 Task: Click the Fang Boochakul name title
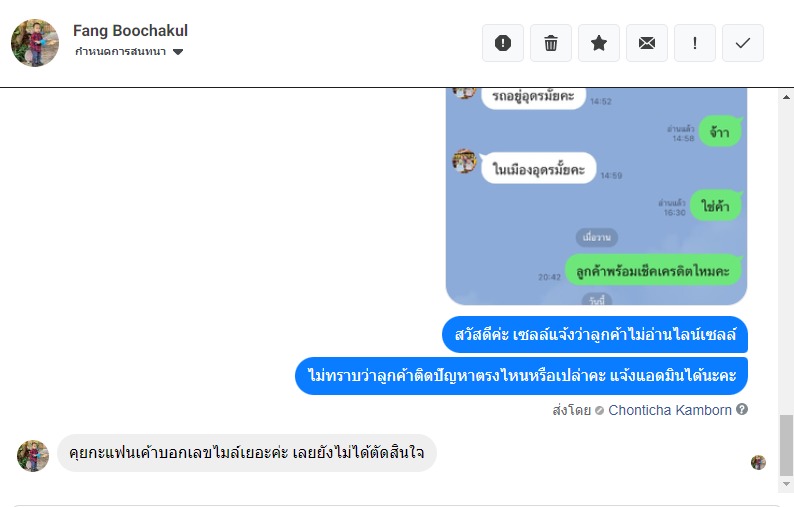130,30
